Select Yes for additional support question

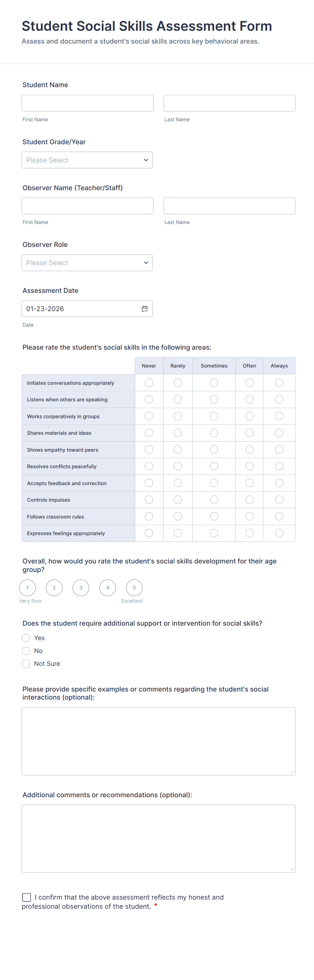(x=25, y=637)
